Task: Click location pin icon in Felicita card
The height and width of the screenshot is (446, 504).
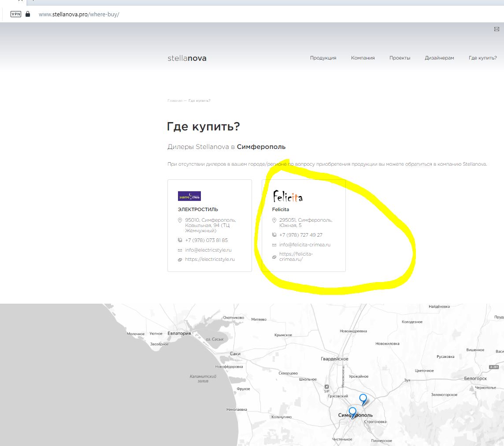Action: click(x=274, y=220)
